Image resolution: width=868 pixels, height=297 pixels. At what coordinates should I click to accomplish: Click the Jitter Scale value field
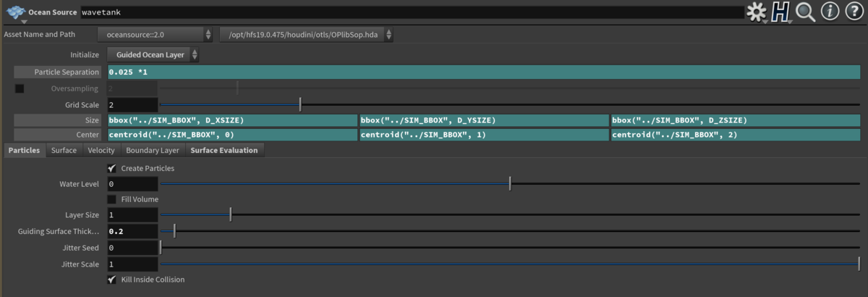coord(132,264)
